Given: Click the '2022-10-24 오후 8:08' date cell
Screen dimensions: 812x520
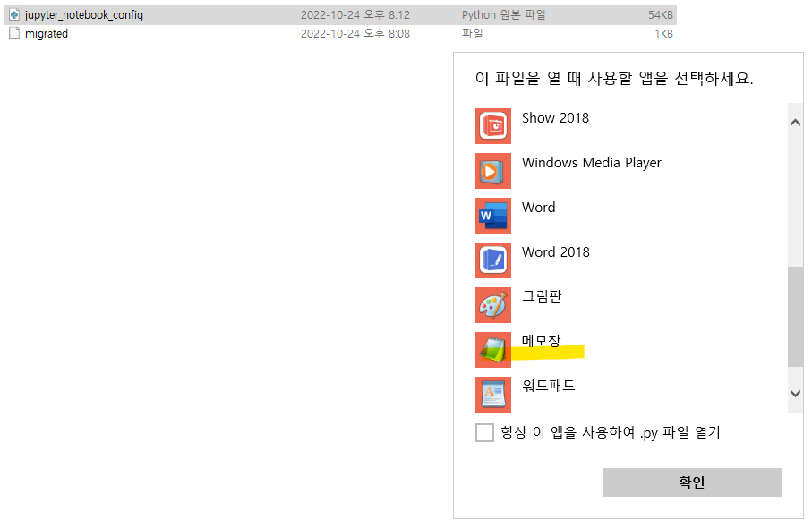Looking at the screenshot, I should pyautogui.click(x=355, y=34).
